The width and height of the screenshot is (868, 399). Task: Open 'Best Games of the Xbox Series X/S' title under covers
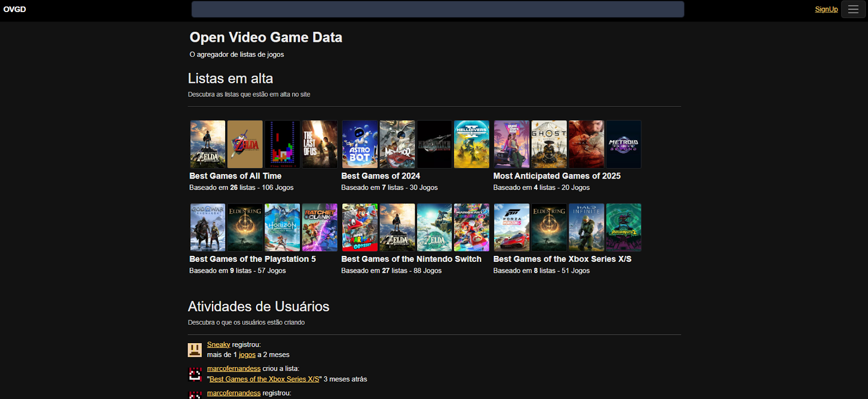[x=563, y=259]
